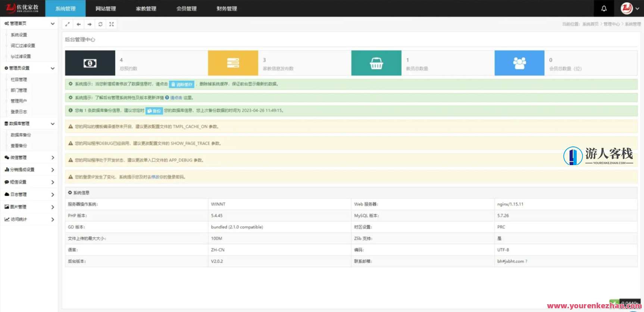Switch to the 网站管理 top tab

coord(106,9)
